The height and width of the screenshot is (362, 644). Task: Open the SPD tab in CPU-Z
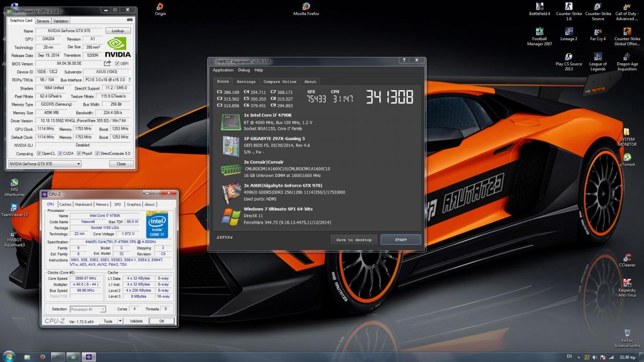pyautogui.click(x=118, y=204)
